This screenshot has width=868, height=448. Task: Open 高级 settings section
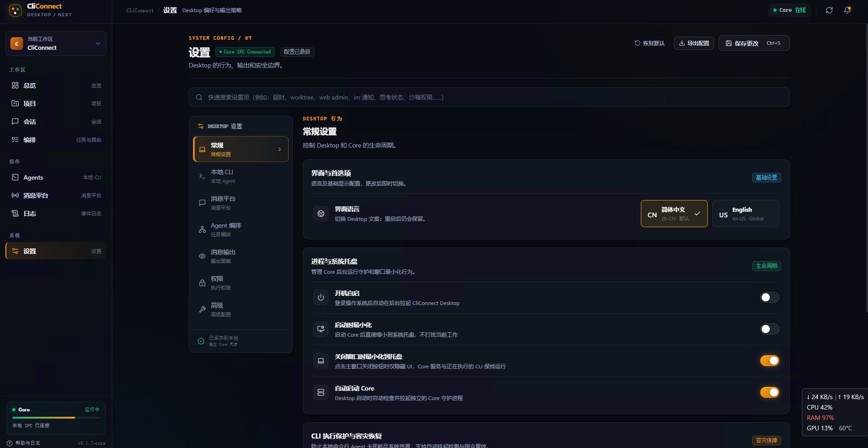(x=241, y=310)
